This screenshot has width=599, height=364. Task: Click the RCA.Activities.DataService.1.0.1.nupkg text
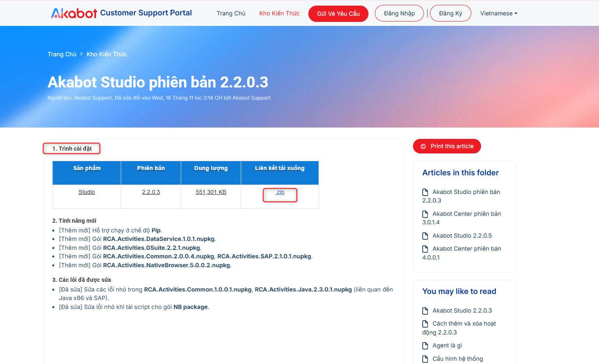[159, 239]
